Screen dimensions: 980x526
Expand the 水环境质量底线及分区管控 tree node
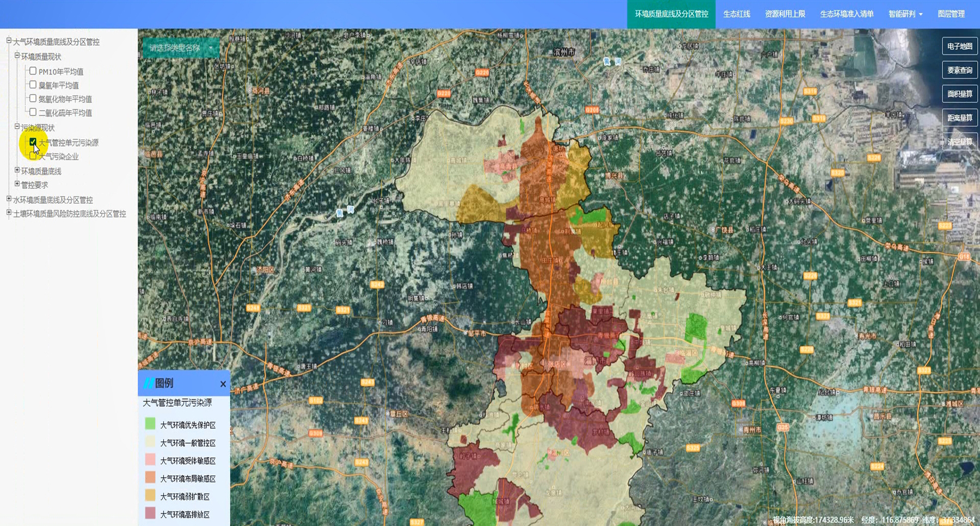click(9, 199)
